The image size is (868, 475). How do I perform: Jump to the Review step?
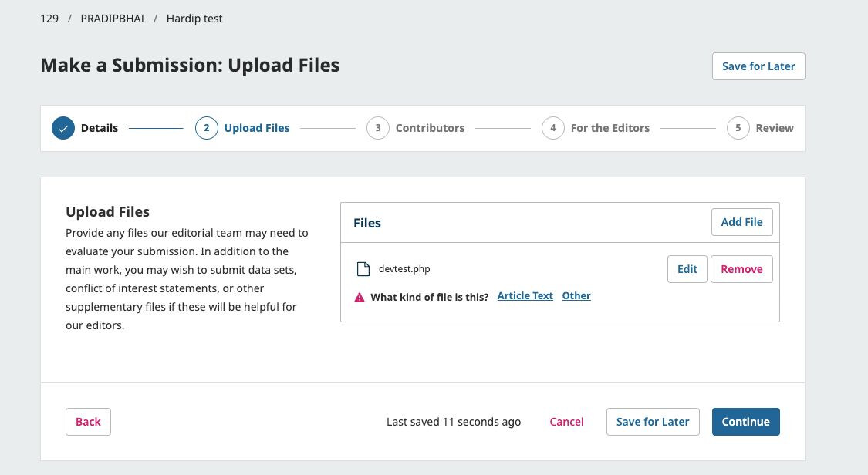(774, 128)
